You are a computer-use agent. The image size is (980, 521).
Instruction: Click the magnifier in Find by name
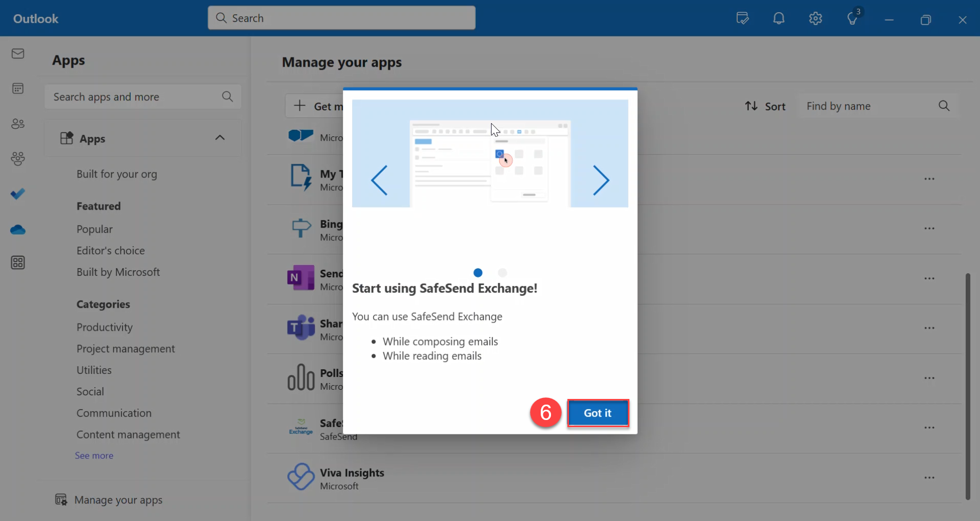coord(944,106)
